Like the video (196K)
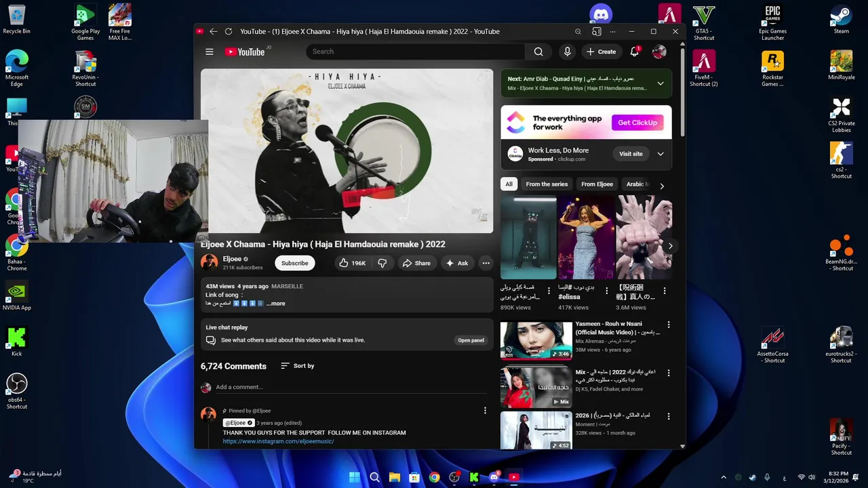Viewport: 868px width, 488px height. pyautogui.click(x=353, y=263)
